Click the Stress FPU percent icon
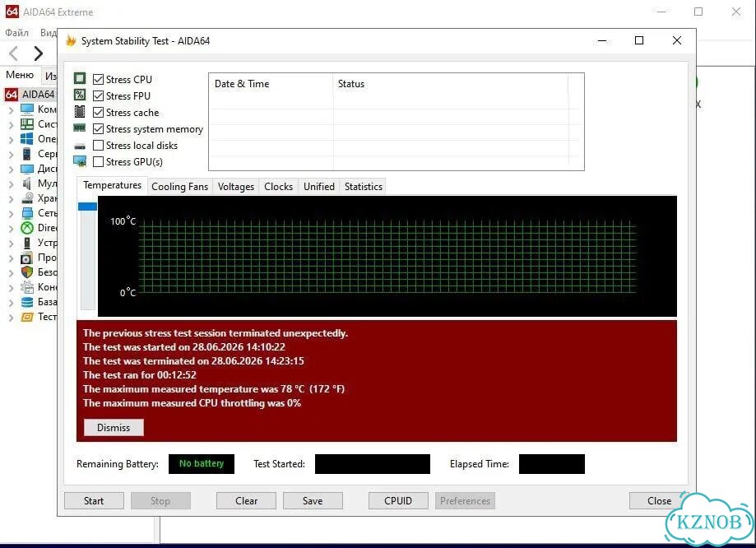This screenshot has height=548, width=756. pos(80,95)
